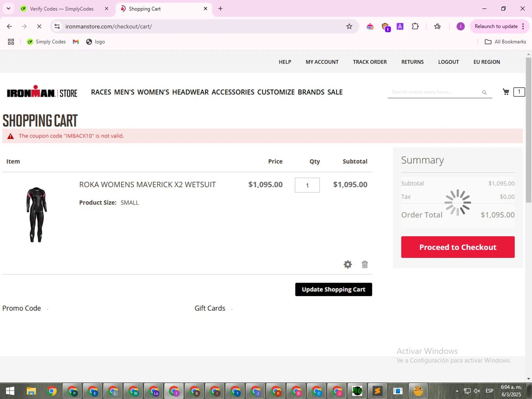Open the All Bookmarks folder

pyautogui.click(x=505, y=42)
